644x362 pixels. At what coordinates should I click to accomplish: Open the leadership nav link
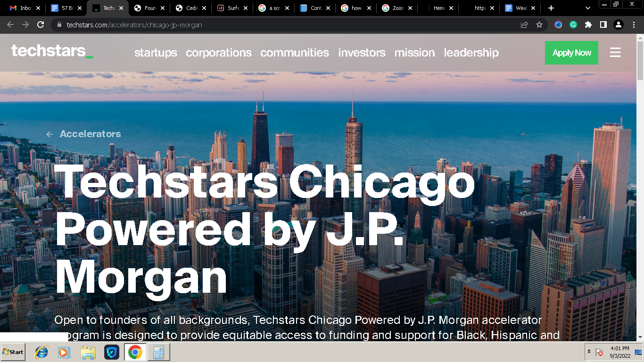pos(471,53)
